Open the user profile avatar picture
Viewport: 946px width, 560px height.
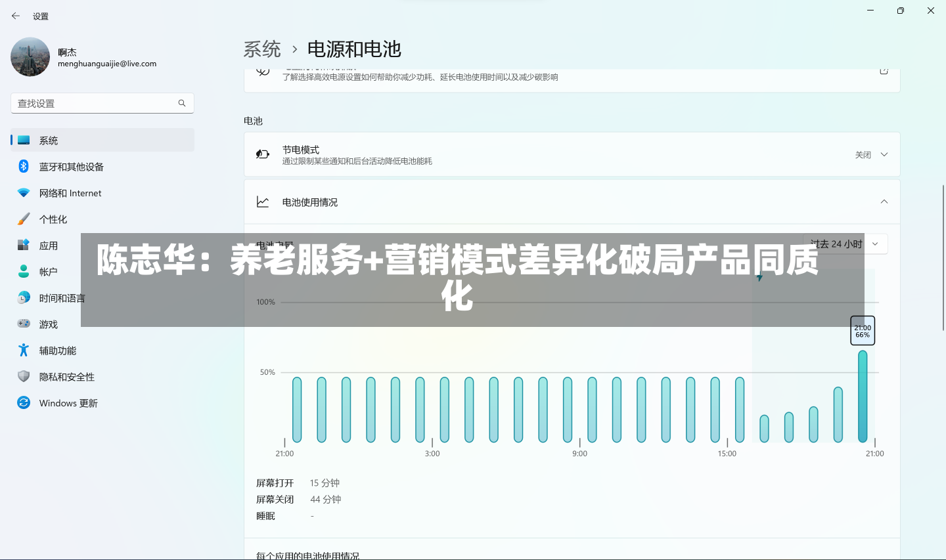coord(30,57)
